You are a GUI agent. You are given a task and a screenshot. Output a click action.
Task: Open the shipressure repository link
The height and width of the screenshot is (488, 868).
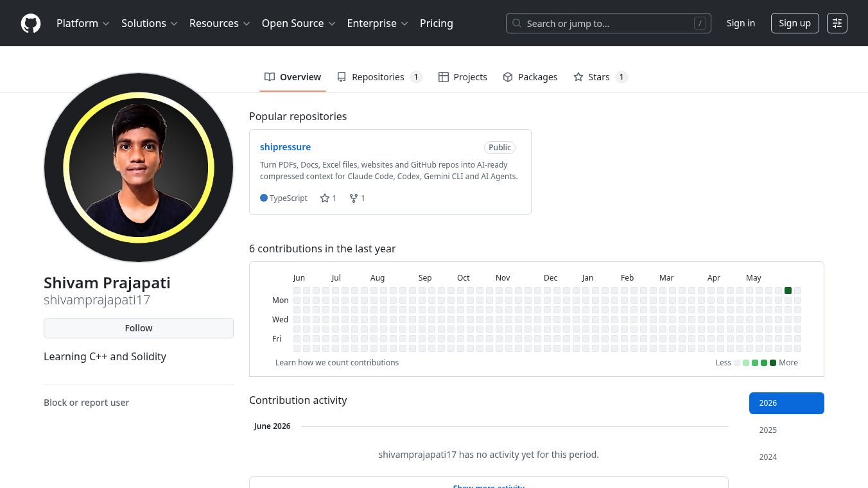[285, 147]
